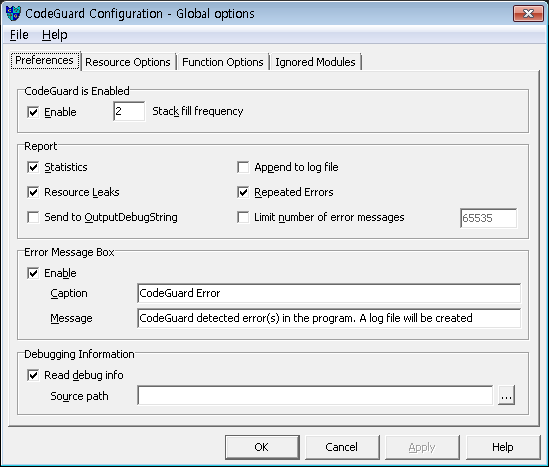Screen dimensions: 549x467
Task: Open the File menu
Action: (19, 35)
